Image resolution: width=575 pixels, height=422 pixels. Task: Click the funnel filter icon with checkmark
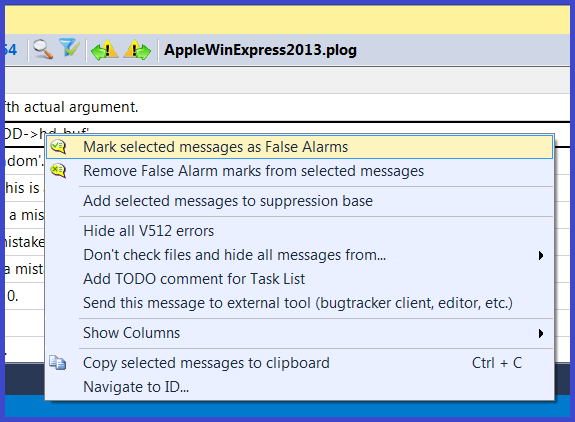(70, 48)
